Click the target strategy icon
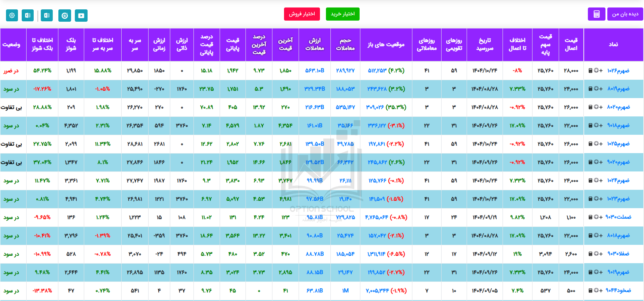The image size is (644, 301). tap(65, 15)
